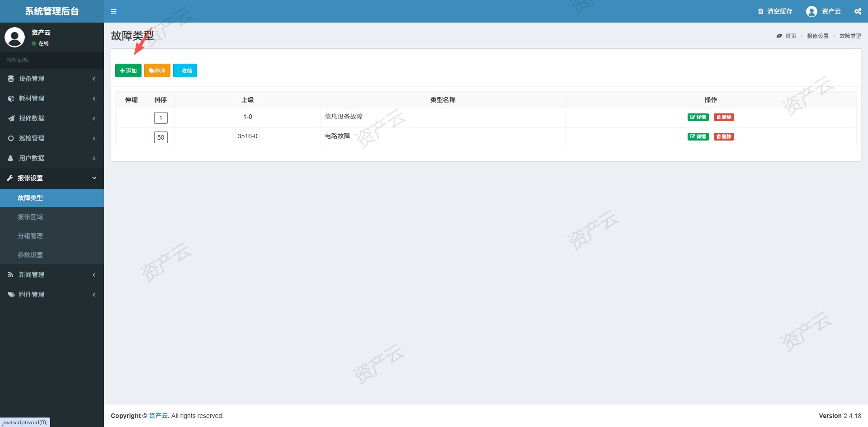Click the orange 排序 button
Image resolution: width=868 pixels, height=427 pixels.
coord(157,70)
